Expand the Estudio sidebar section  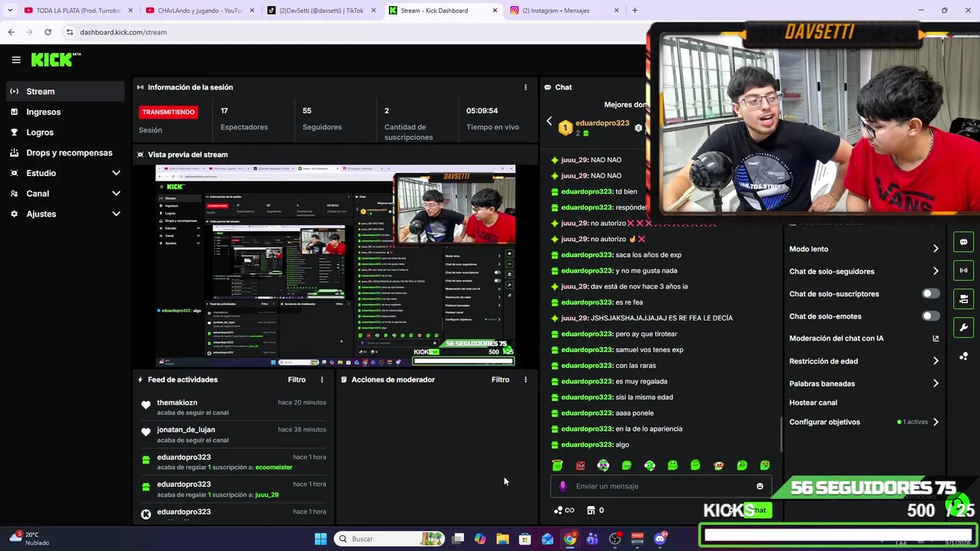pos(65,173)
